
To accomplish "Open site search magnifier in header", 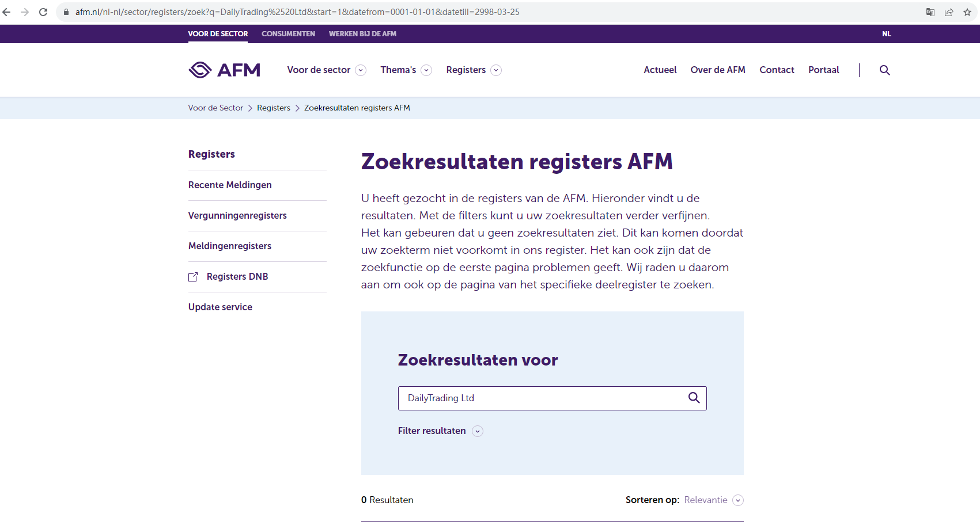I will (884, 70).
